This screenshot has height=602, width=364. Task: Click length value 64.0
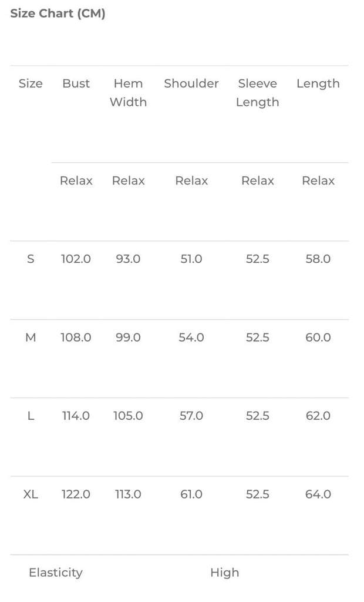[318, 494]
